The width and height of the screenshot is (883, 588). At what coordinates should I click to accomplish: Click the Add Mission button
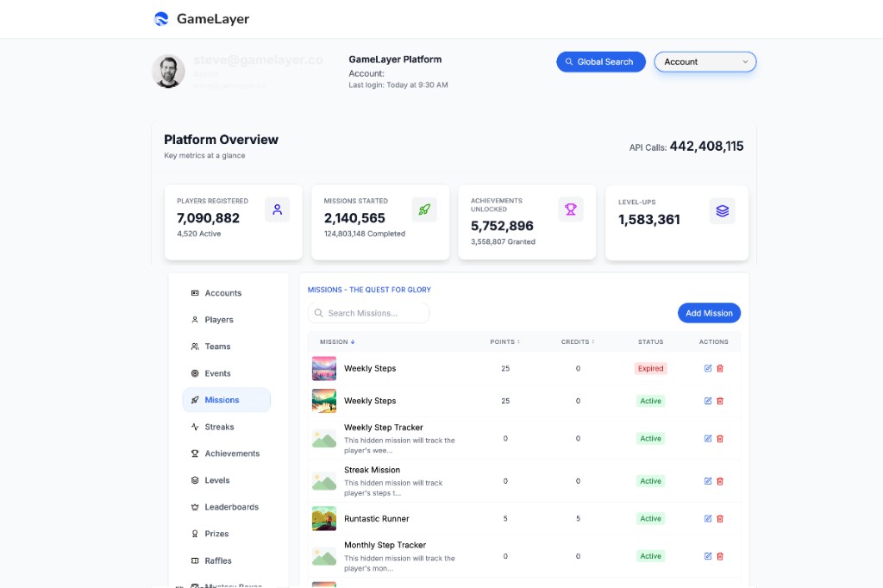[709, 313]
